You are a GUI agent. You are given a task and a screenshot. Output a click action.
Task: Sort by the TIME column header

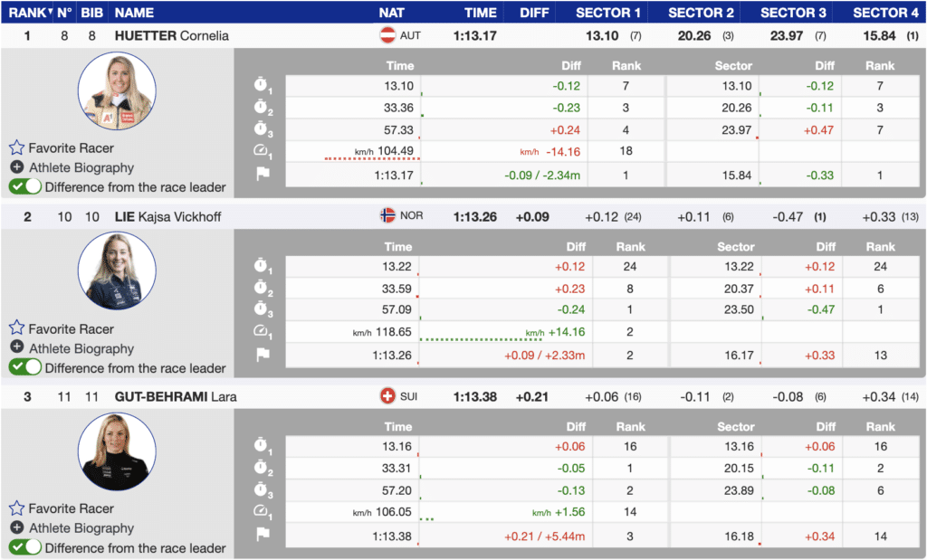[x=480, y=13]
